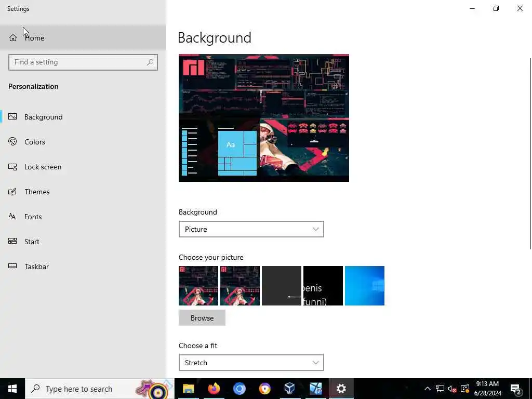Click the Fonts Aa icon
This screenshot has width=532, height=399.
click(x=12, y=216)
